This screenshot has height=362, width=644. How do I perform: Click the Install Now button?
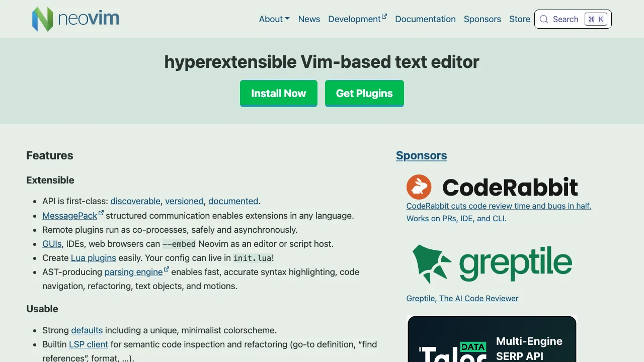click(x=279, y=94)
